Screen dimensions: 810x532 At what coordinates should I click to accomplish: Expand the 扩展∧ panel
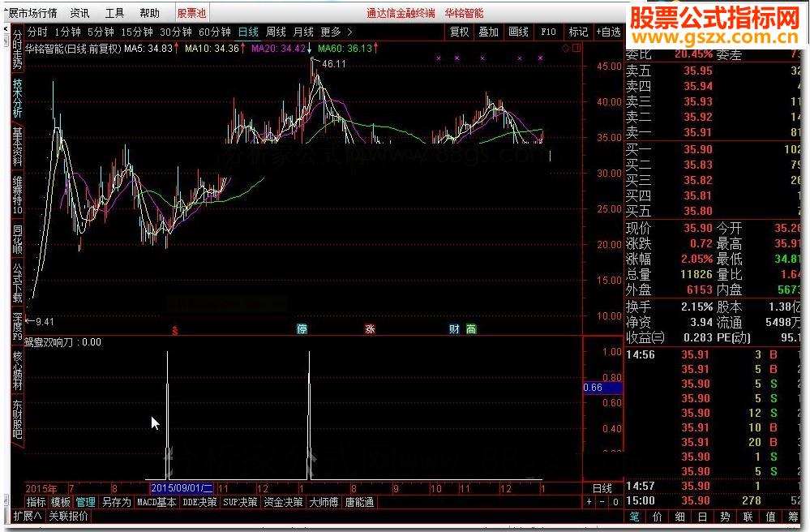coord(28,516)
